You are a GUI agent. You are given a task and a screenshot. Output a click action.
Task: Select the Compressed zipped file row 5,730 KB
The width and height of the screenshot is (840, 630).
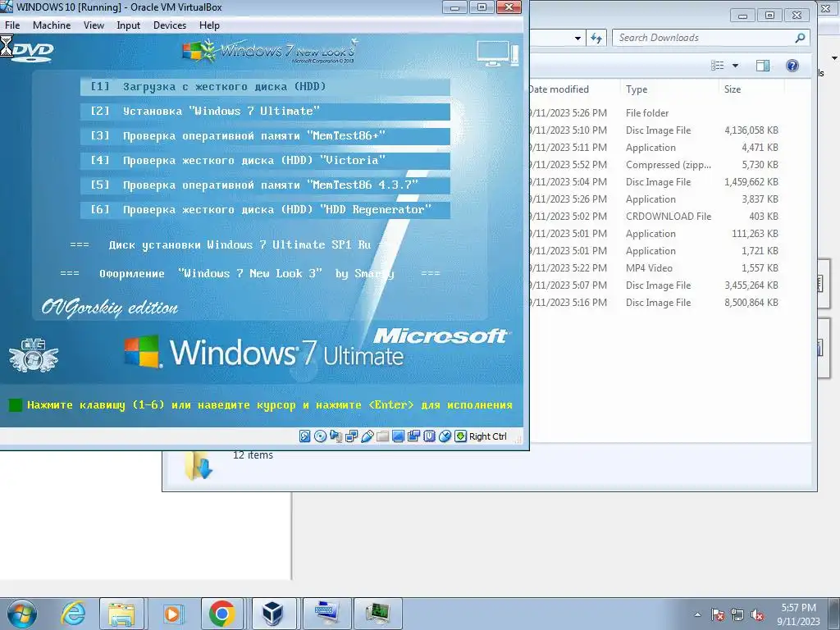point(656,164)
